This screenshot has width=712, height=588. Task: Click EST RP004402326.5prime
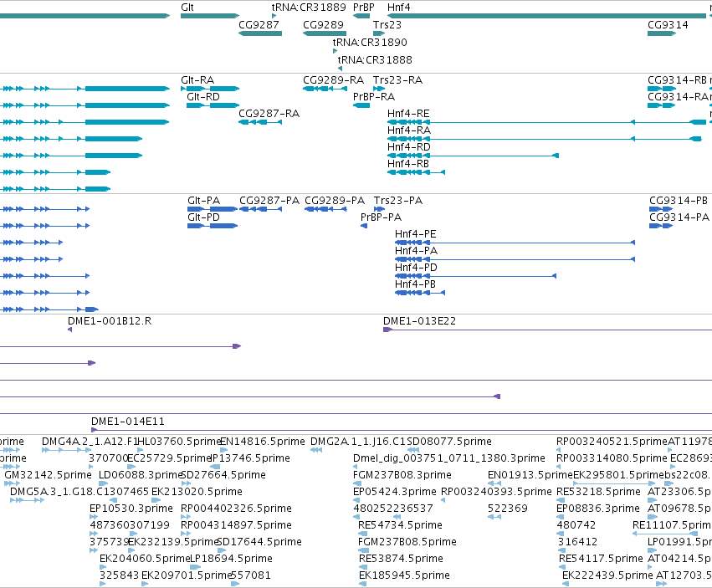click(236, 509)
